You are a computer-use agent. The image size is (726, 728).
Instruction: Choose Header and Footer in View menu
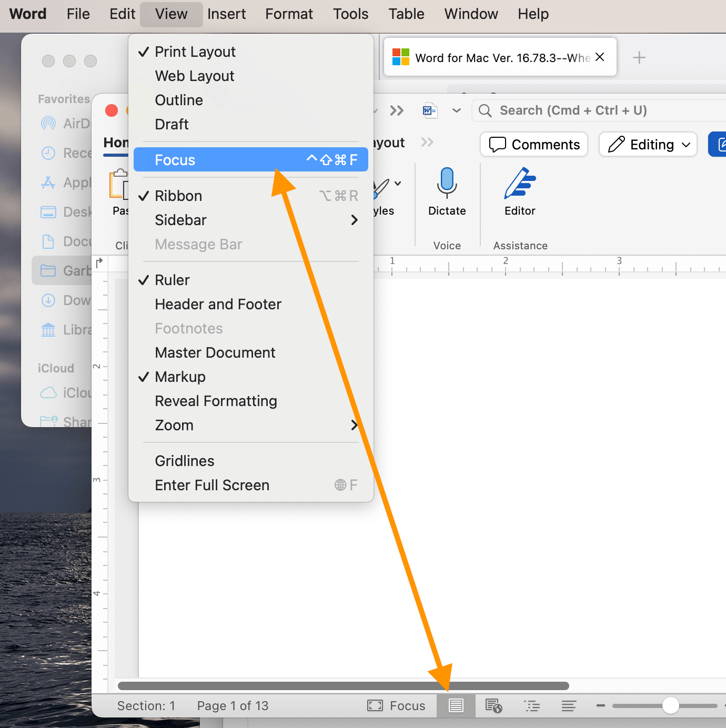click(x=251, y=304)
